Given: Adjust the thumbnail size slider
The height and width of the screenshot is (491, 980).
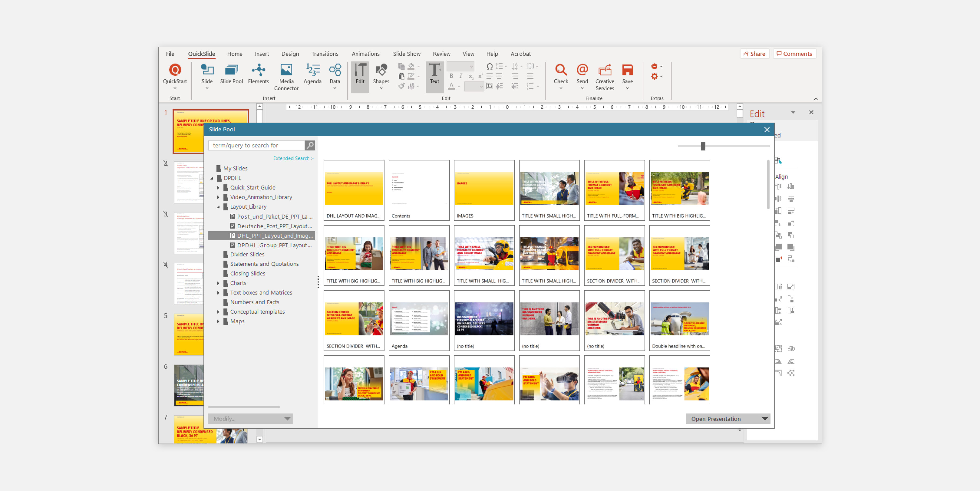Looking at the screenshot, I should (x=703, y=146).
